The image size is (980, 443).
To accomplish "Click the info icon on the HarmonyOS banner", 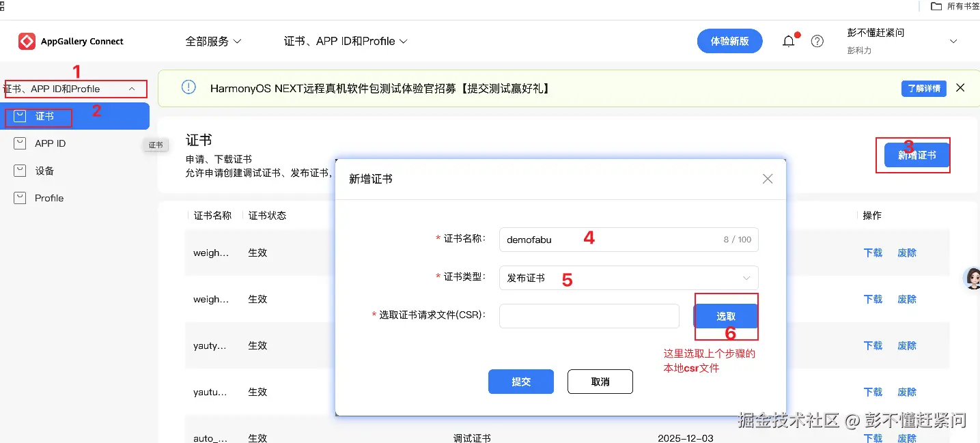I will click(188, 87).
